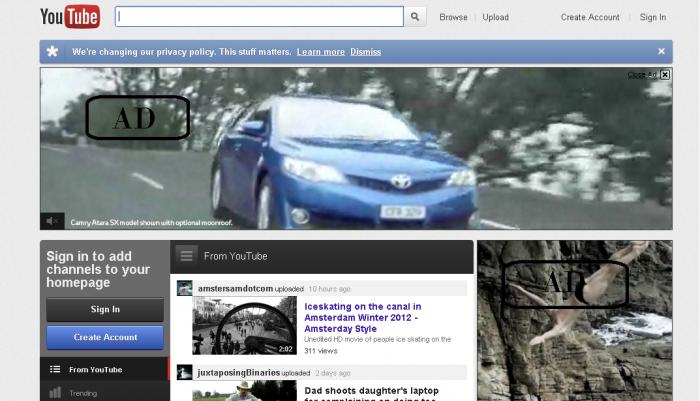Click the list icon beside From YouTube sidebar
The height and width of the screenshot is (401, 700).
[55, 369]
